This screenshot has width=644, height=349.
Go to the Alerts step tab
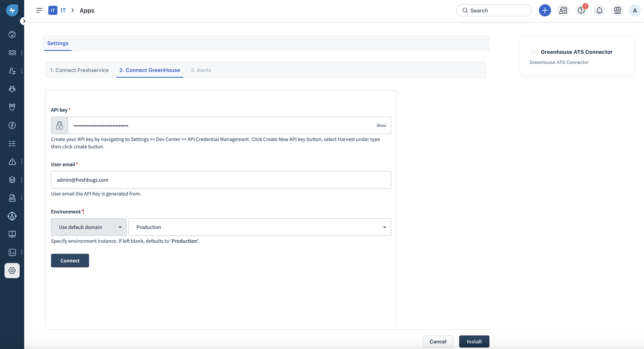(201, 70)
